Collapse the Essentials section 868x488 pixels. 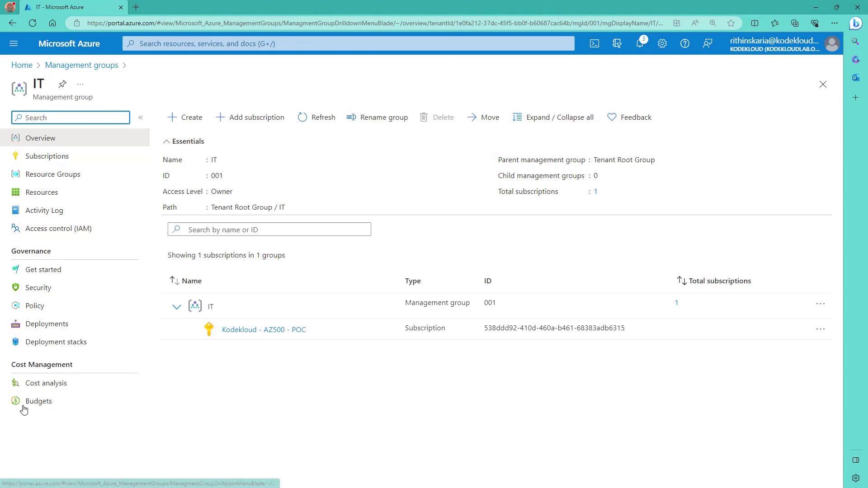pos(184,141)
